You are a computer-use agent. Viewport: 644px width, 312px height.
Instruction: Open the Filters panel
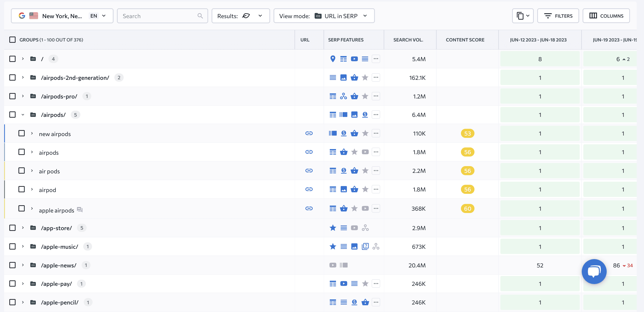558,16
